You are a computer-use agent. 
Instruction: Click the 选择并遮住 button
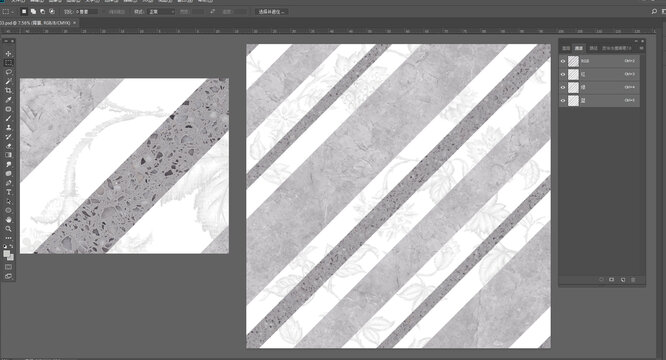(x=272, y=12)
